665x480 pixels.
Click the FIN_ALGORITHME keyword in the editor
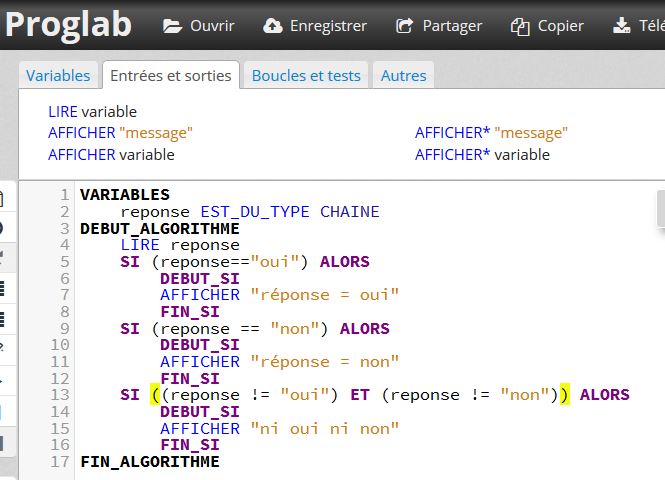pos(150,462)
